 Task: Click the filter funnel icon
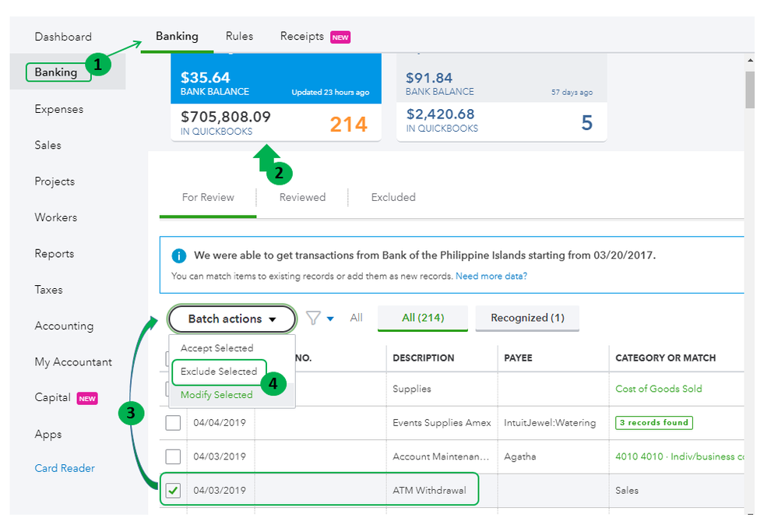tap(313, 318)
